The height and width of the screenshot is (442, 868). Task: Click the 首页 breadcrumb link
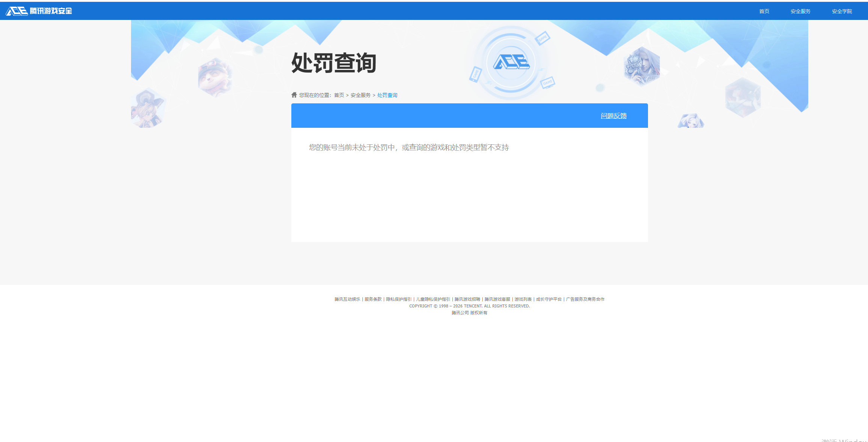(x=339, y=95)
